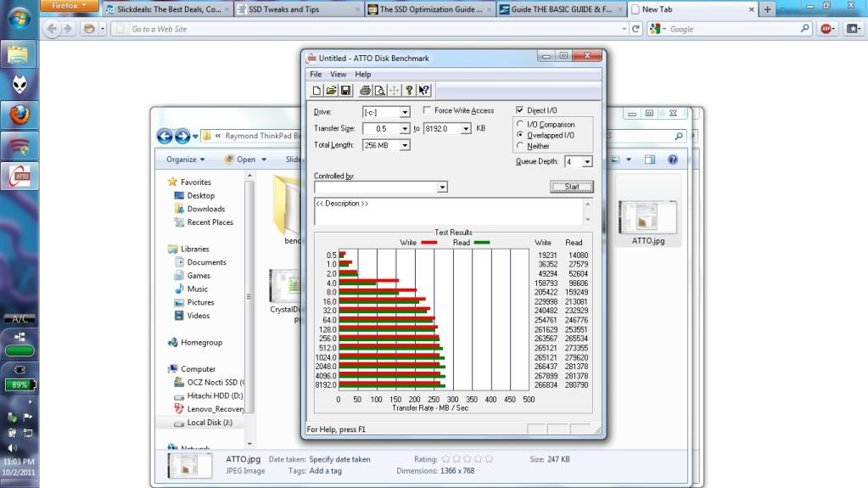868x488 pixels.
Task: Switch to The SSD Optimization Guide tab
Action: coord(430,9)
